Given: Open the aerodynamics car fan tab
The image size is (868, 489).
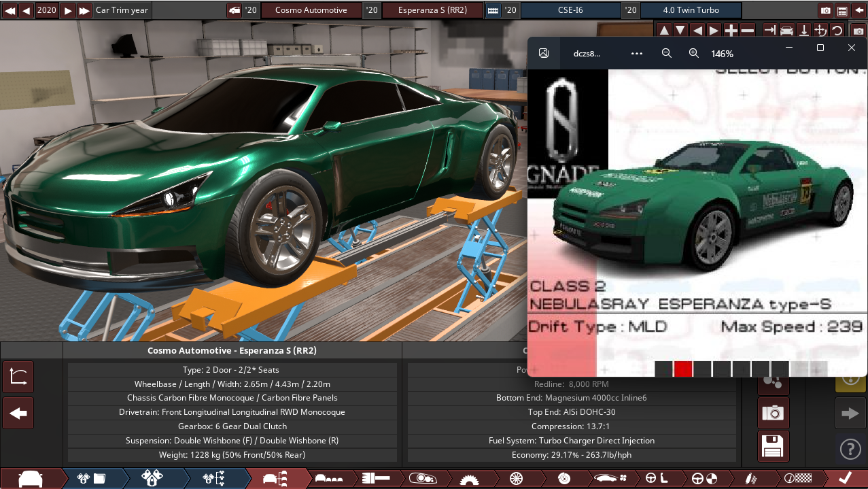Looking at the screenshot, I should tap(610, 478).
